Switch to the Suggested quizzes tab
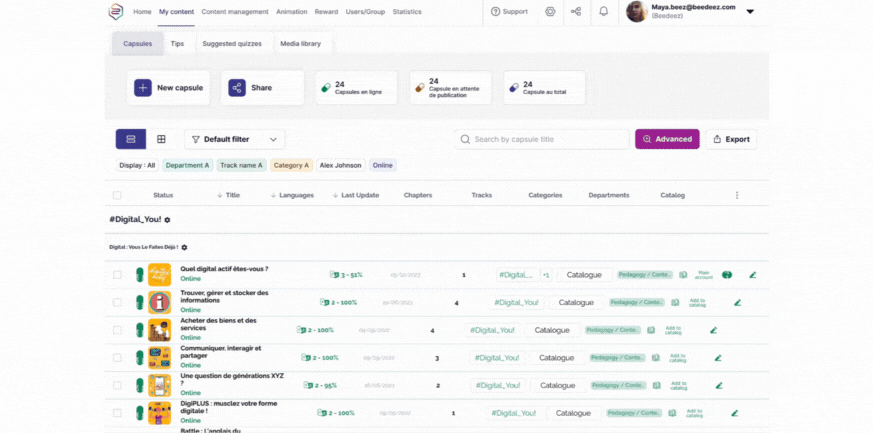 click(231, 44)
